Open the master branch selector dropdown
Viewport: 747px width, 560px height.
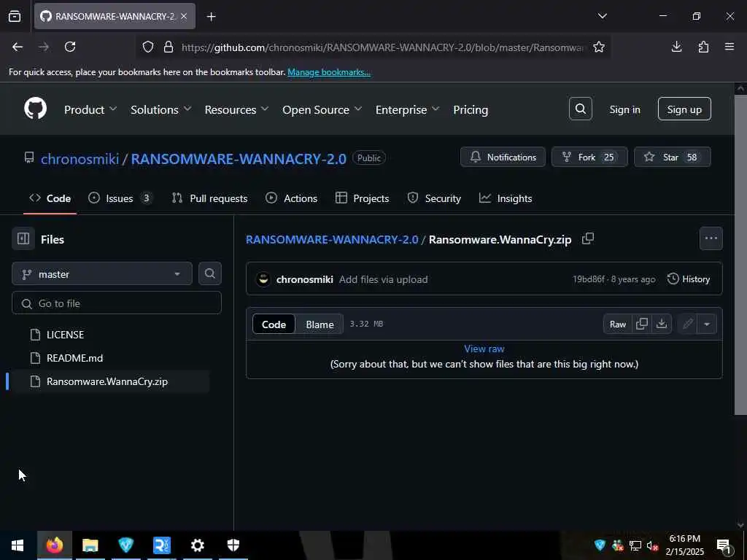click(x=102, y=274)
